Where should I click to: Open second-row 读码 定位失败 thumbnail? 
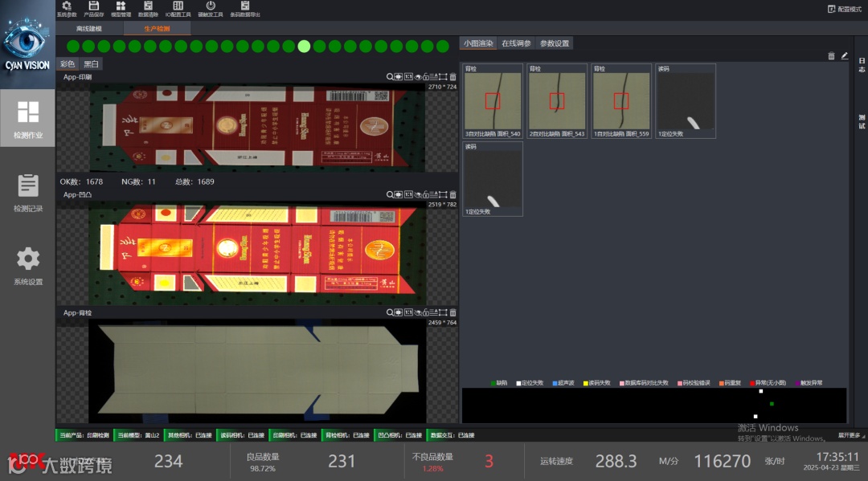(492, 179)
